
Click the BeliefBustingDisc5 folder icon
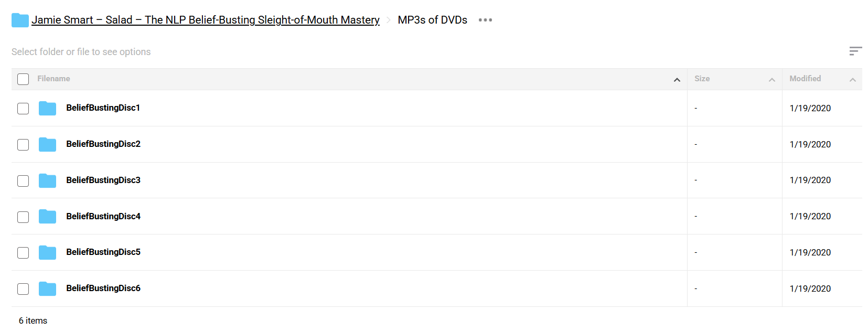(x=47, y=252)
